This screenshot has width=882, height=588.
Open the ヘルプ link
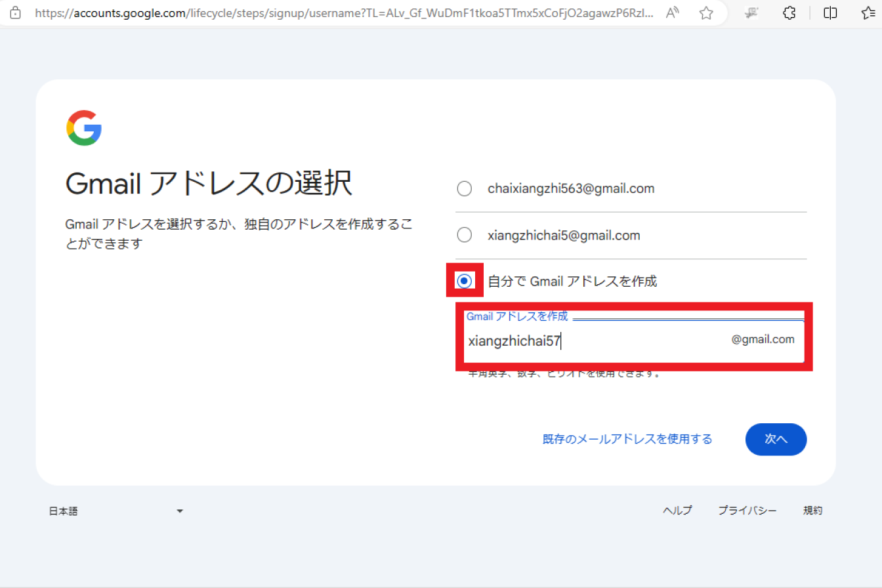point(677,511)
